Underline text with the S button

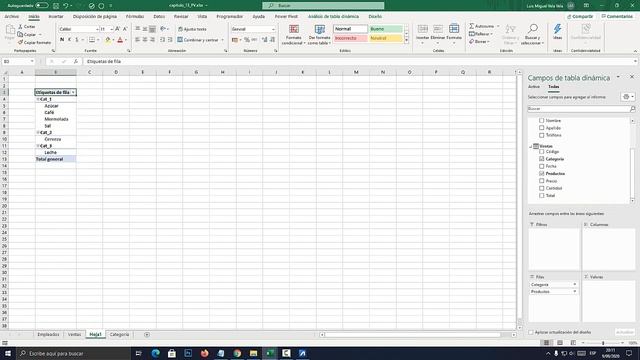[x=76, y=40]
